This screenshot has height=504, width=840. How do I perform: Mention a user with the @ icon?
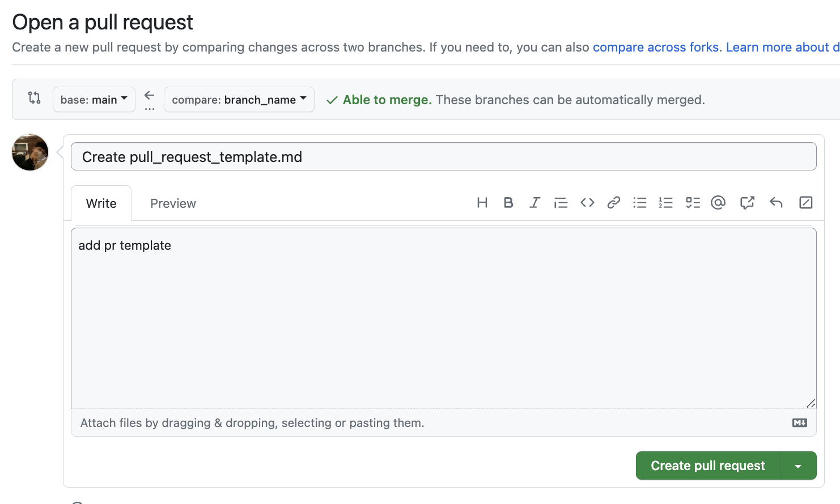[x=718, y=203]
